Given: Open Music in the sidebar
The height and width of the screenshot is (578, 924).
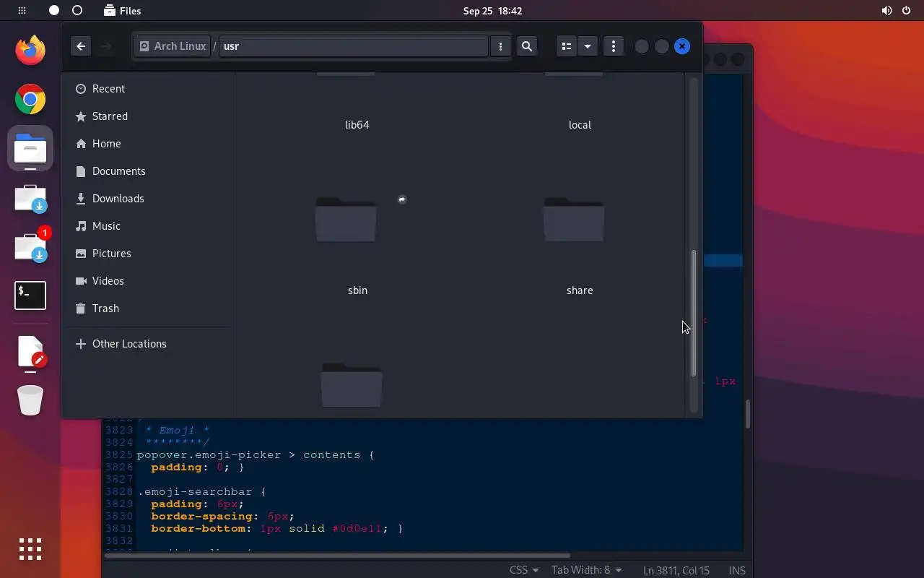Looking at the screenshot, I should pyautogui.click(x=150, y=226).
